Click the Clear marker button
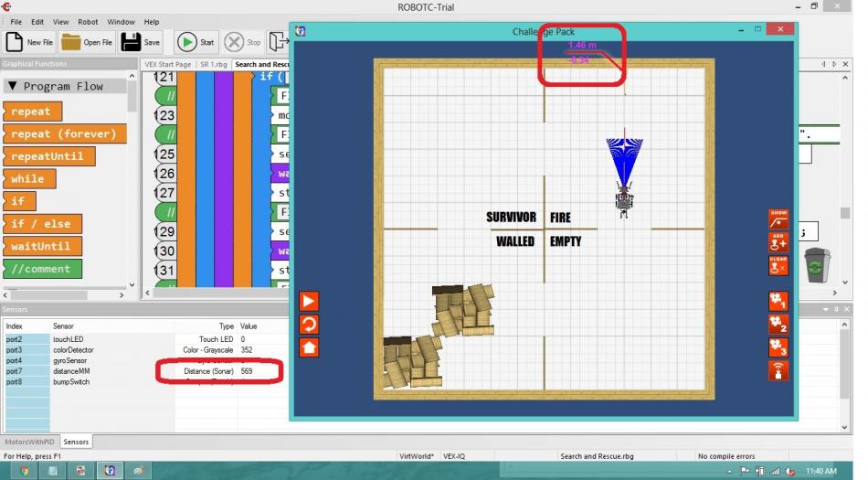Screen dimensions: 868x480 pos(778,266)
